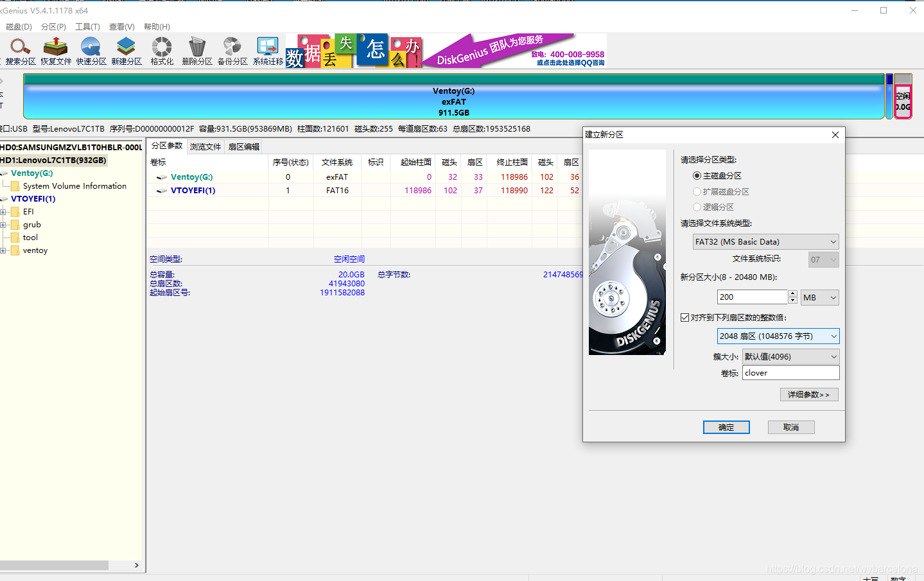Select the Quick Partition toolbar icon
Image resolution: width=924 pixels, height=581 pixels.
coord(91,51)
